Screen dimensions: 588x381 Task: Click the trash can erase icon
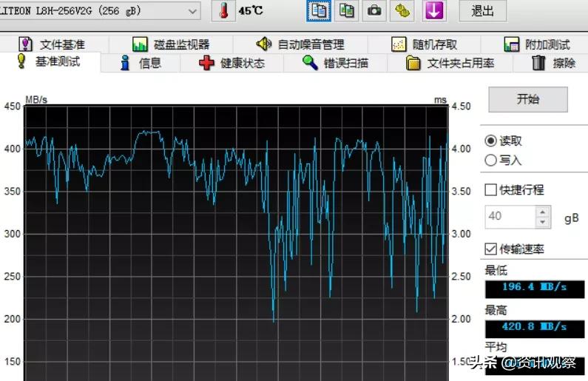[538, 63]
